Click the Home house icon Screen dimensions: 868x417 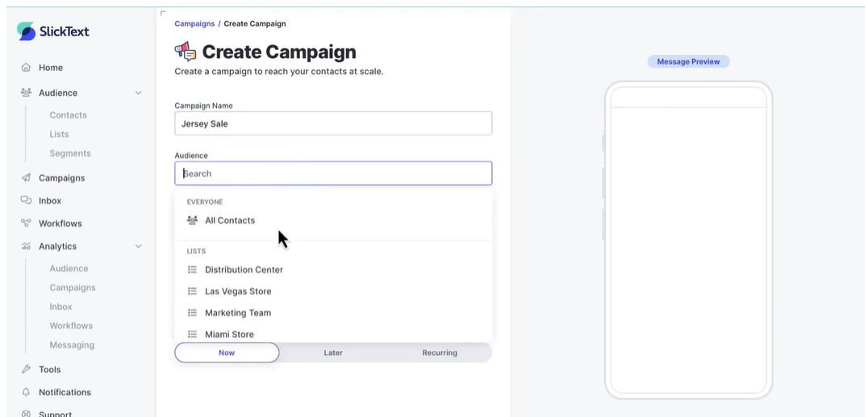click(x=26, y=68)
